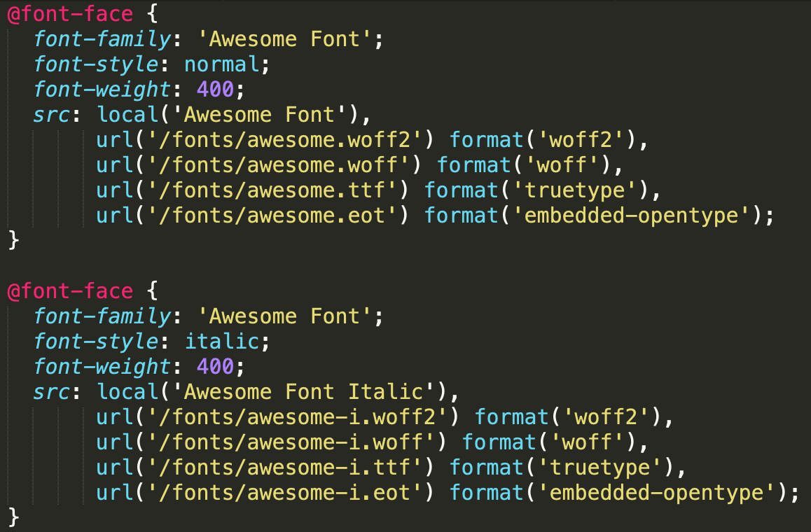Select the '/fonts/awesome-i.eot' path
The width and height of the screenshot is (811, 532).
pos(286,493)
